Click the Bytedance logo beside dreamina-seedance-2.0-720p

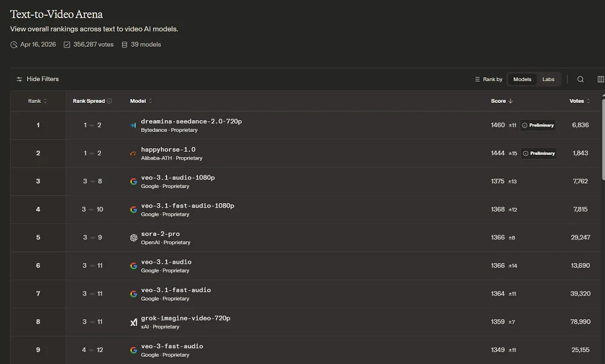pos(133,125)
